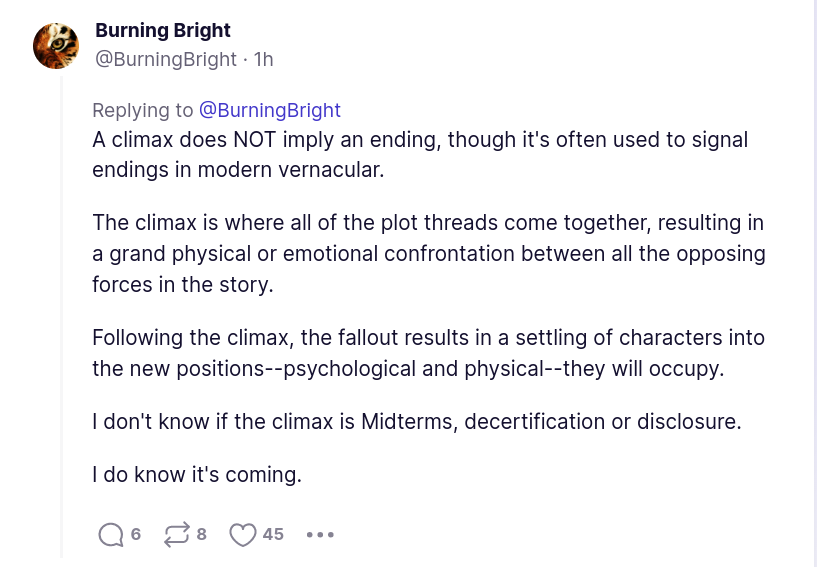Click the line "I do know it's coming."
This screenshot has height=567, width=817.
197,475
